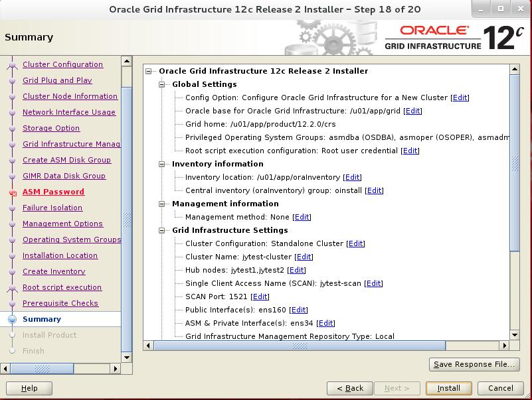This screenshot has width=532, height=400.
Task: Open Grid Infrastructure Management step
Action: pos(72,144)
